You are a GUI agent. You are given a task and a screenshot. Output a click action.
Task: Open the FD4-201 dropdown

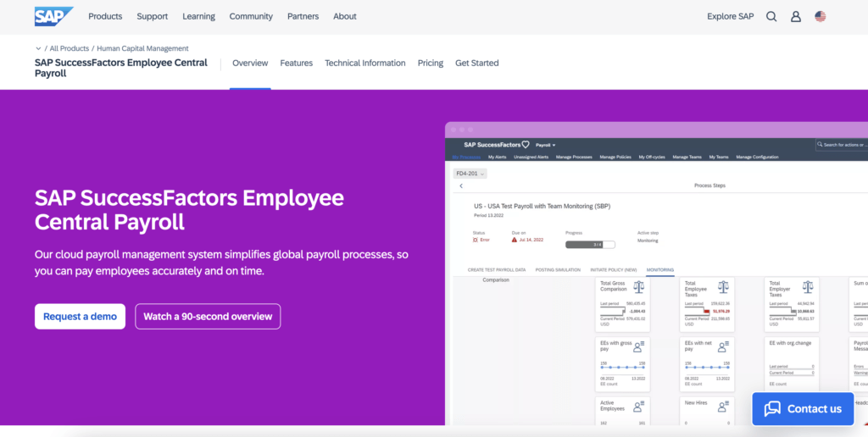pos(470,174)
